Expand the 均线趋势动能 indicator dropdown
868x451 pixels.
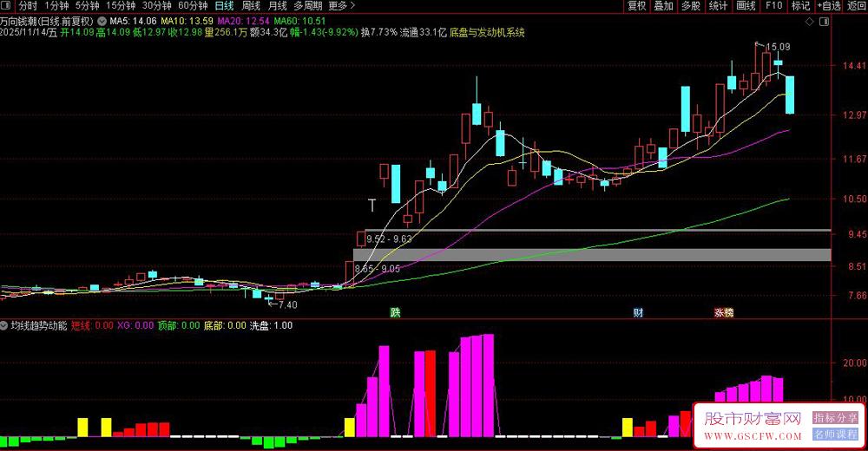click(4, 325)
